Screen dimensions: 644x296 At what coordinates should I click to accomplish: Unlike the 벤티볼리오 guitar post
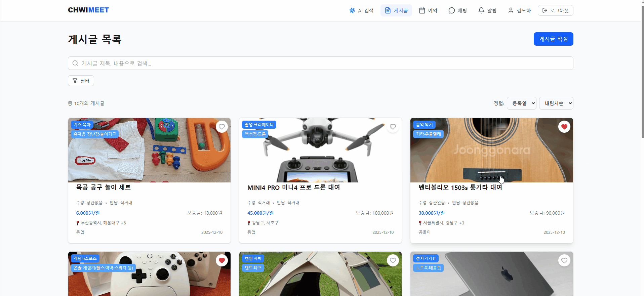coord(564,127)
